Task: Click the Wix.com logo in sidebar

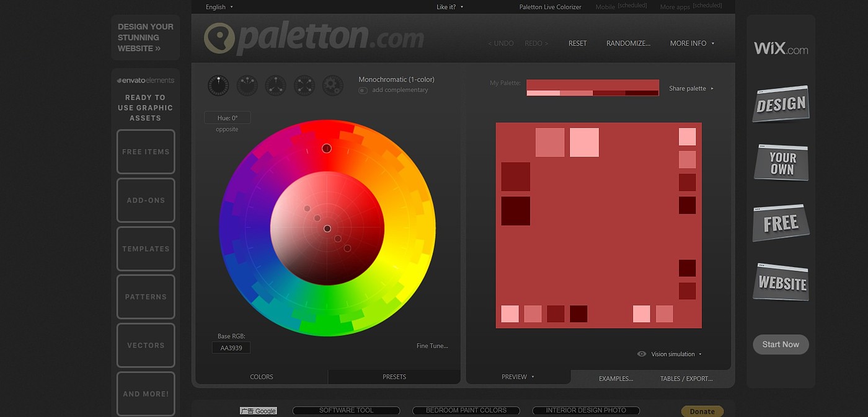Action: (781, 49)
